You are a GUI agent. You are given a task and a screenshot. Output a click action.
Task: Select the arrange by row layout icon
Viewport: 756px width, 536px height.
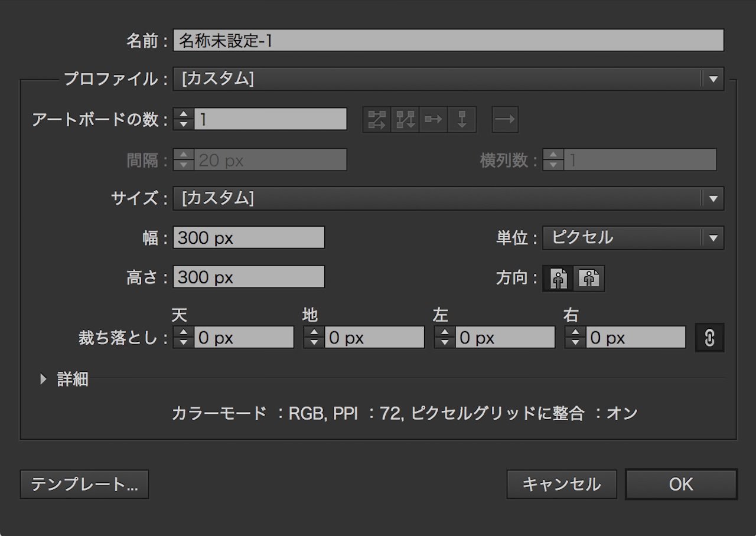click(x=434, y=120)
